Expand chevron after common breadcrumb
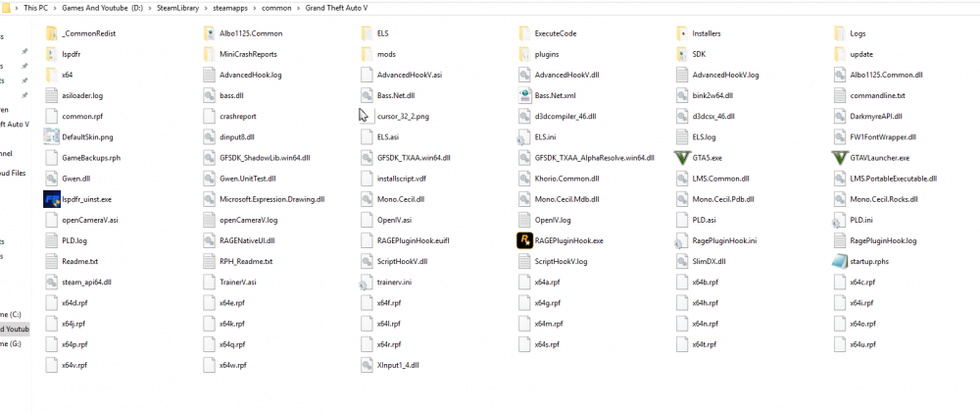980x414 pixels. pos(298,7)
